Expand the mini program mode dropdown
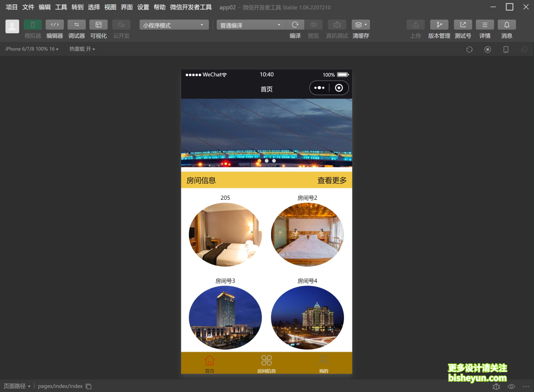534x392 pixels. click(174, 25)
